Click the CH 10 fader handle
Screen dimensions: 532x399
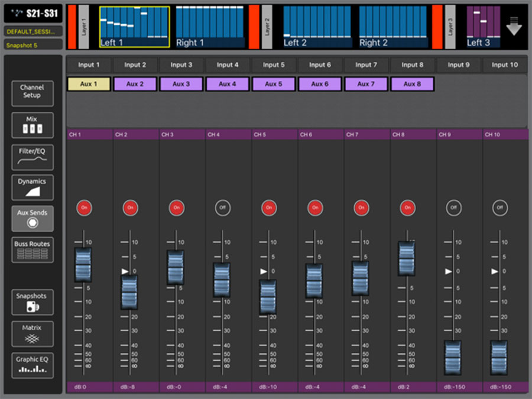click(x=499, y=358)
